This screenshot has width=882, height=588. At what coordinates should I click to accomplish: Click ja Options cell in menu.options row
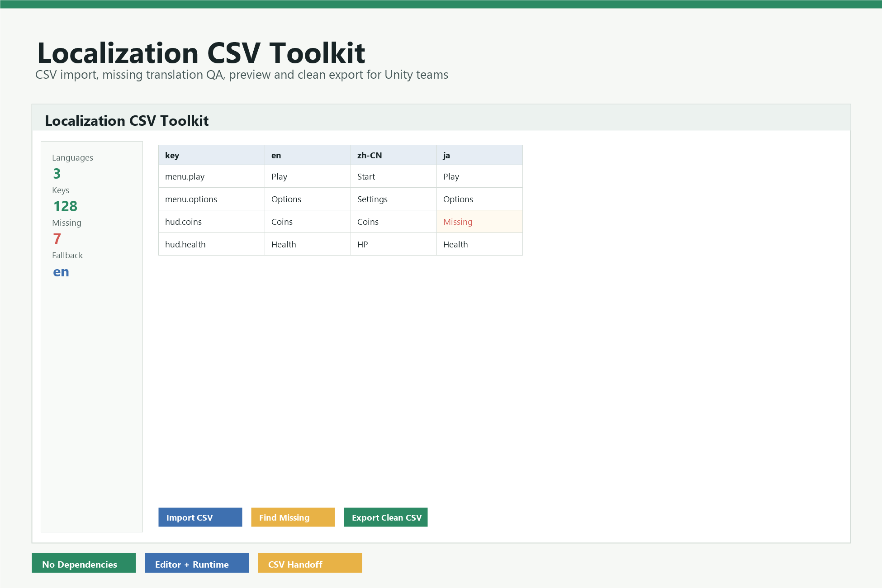point(479,199)
